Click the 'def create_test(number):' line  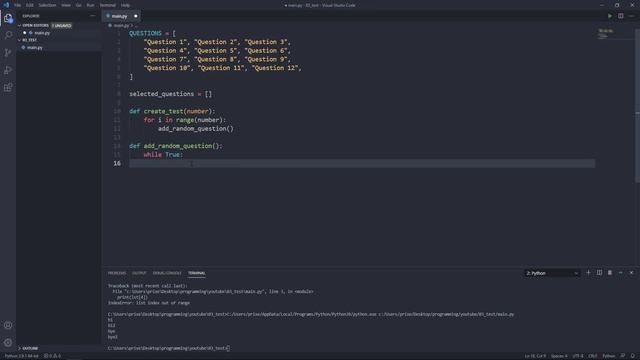coord(172,111)
